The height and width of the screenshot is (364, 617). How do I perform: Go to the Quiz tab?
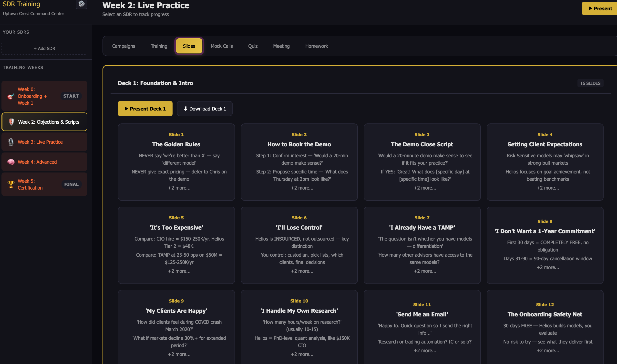point(252,46)
